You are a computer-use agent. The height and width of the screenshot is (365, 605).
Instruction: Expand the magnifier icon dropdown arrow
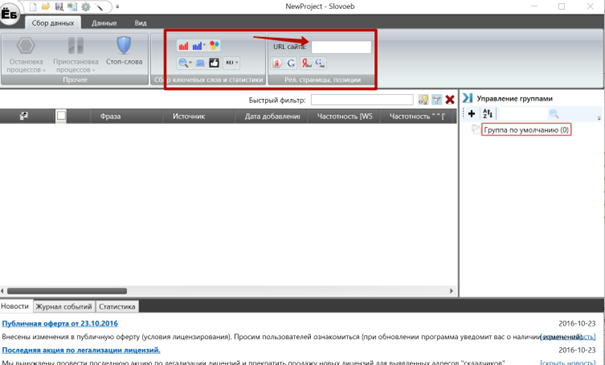190,63
